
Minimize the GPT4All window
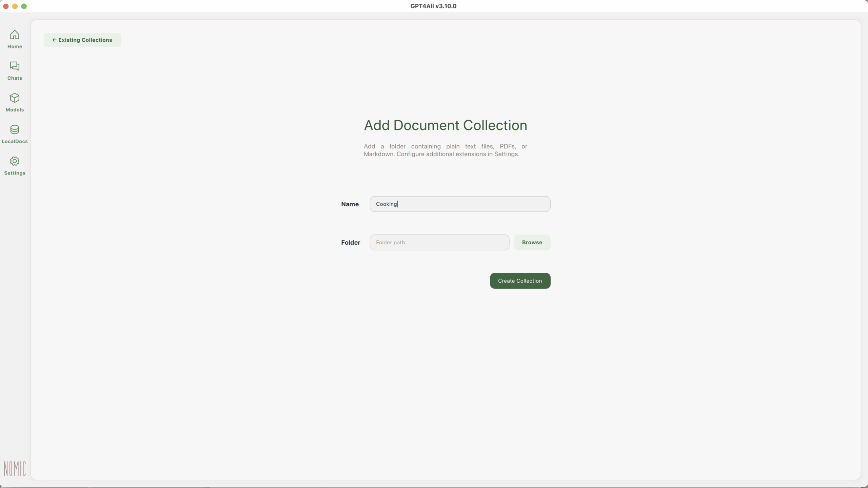(15, 6)
